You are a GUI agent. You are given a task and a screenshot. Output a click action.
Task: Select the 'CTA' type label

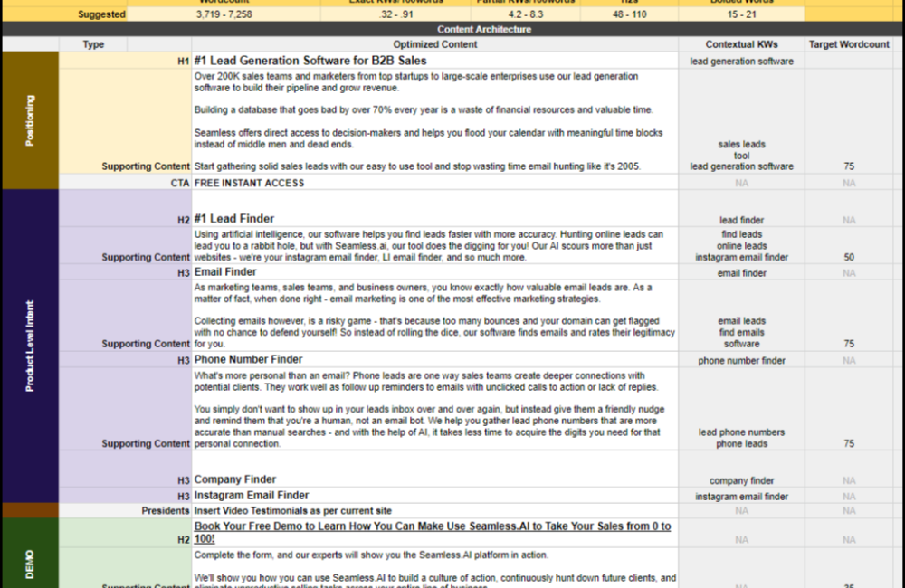point(180,183)
